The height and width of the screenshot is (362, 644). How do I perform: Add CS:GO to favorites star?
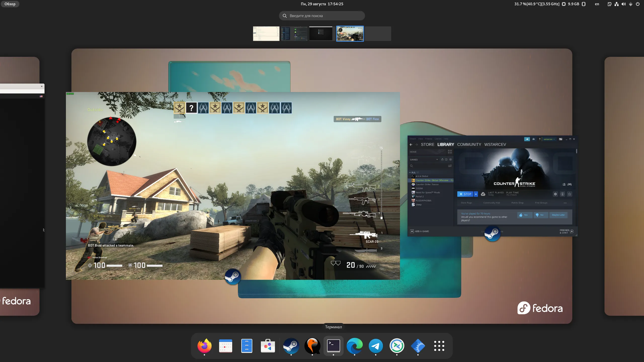click(x=570, y=194)
